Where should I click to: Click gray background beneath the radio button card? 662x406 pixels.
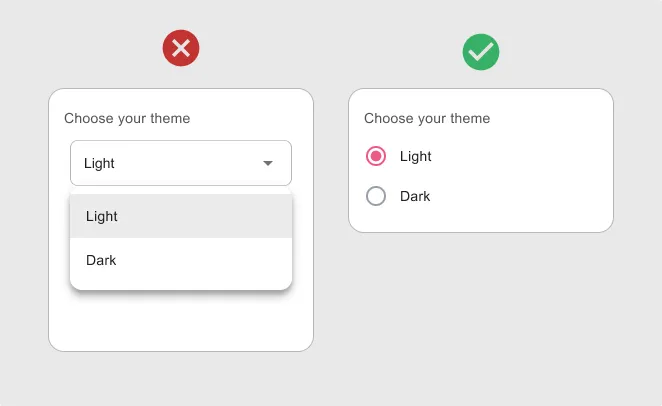(480, 300)
